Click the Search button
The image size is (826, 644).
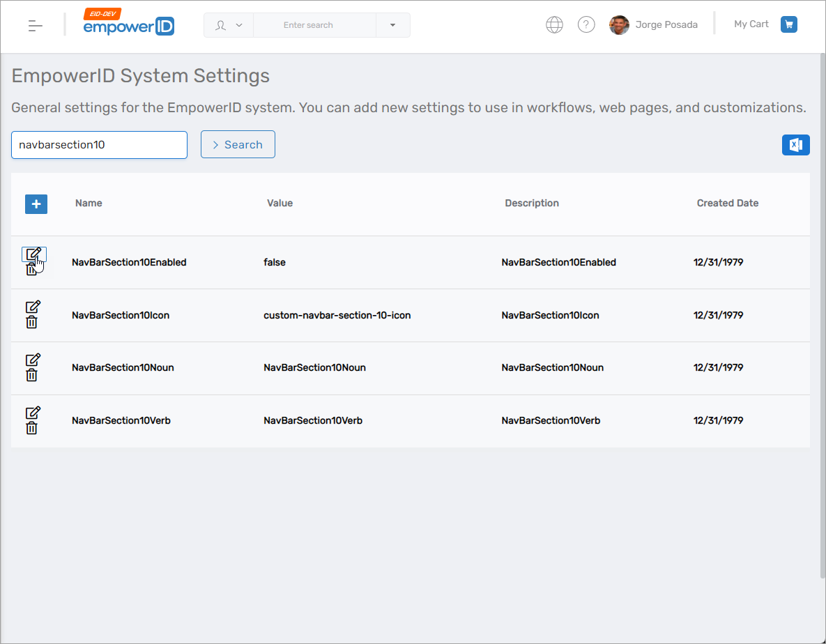pos(238,145)
